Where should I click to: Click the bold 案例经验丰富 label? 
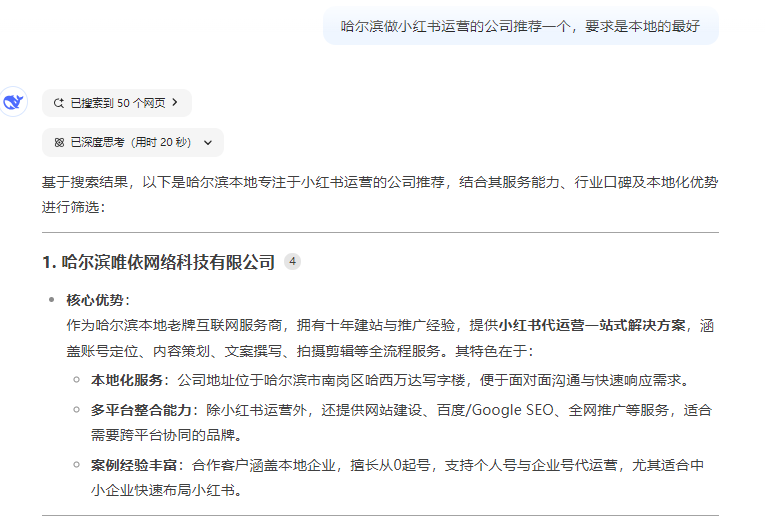click(136, 465)
